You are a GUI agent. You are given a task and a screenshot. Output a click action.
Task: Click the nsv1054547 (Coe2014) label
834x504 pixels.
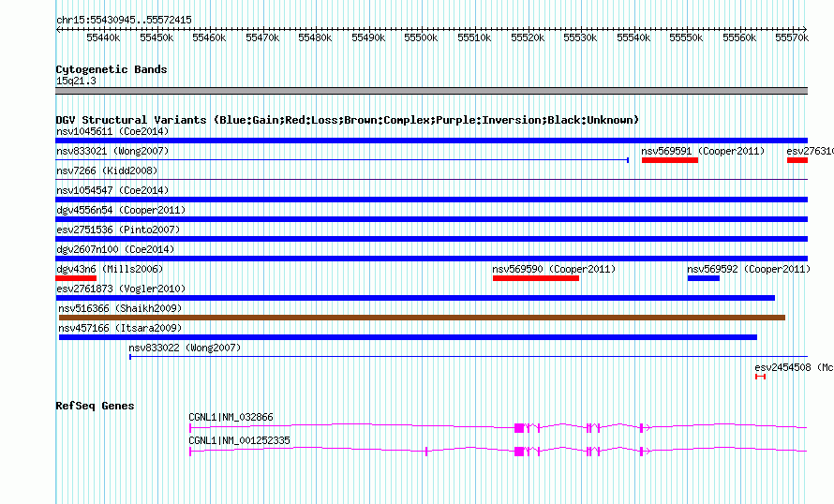pos(112,190)
